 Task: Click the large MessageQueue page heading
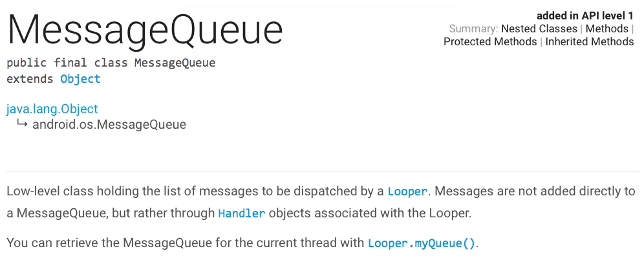click(x=145, y=30)
